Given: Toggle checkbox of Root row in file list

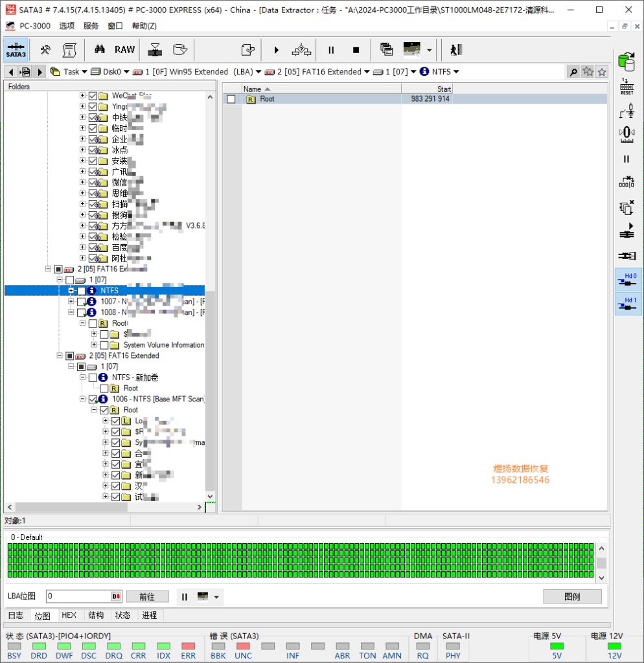Looking at the screenshot, I should pos(231,99).
